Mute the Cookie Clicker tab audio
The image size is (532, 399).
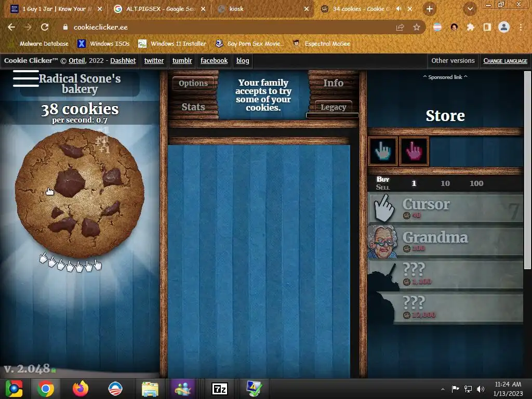[x=398, y=9]
